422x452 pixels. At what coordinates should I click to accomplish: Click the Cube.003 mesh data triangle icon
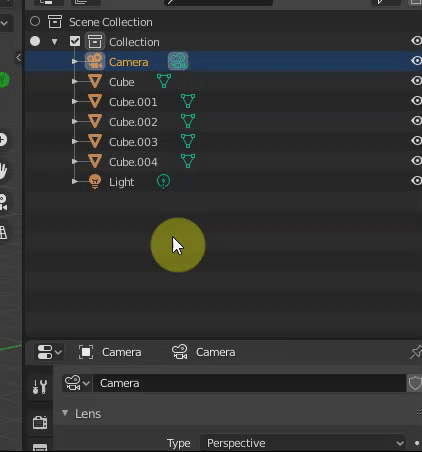pyautogui.click(x=188, y=141)
